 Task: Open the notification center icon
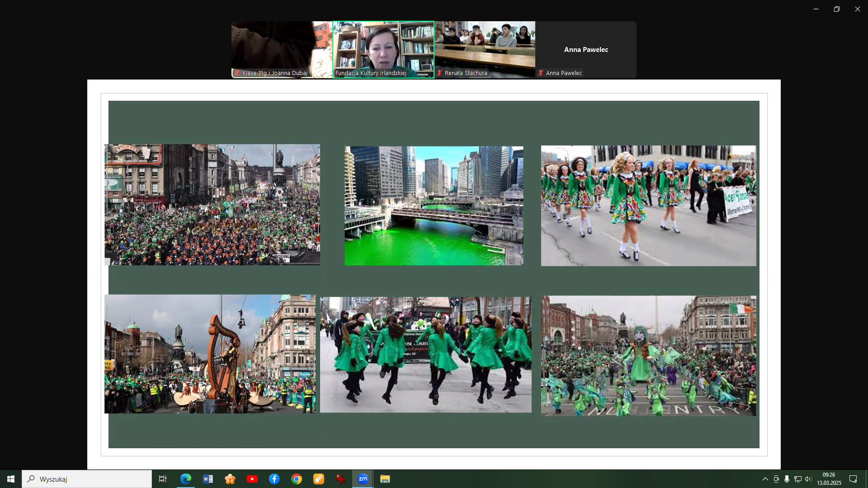pyautogui.click(x=853, y=479)
